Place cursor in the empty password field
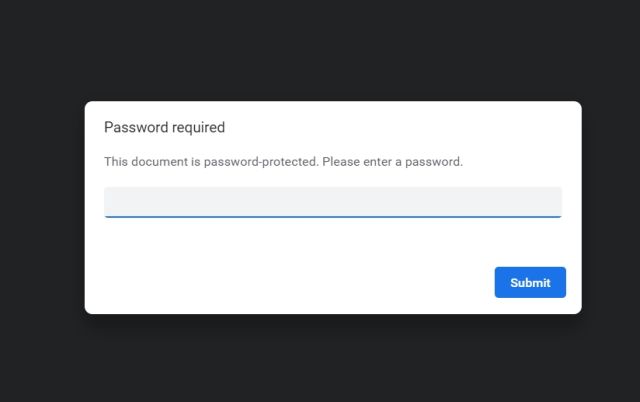 point(332,201)
